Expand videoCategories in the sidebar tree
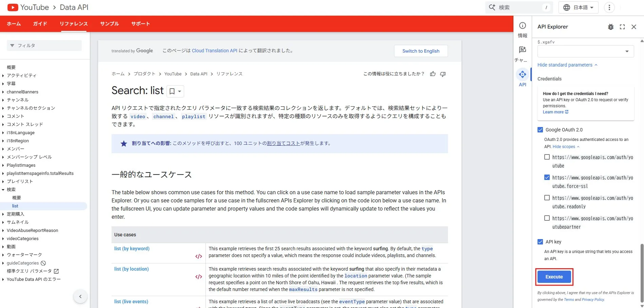This screenshot has width=644, height=308. pos(3,239)
